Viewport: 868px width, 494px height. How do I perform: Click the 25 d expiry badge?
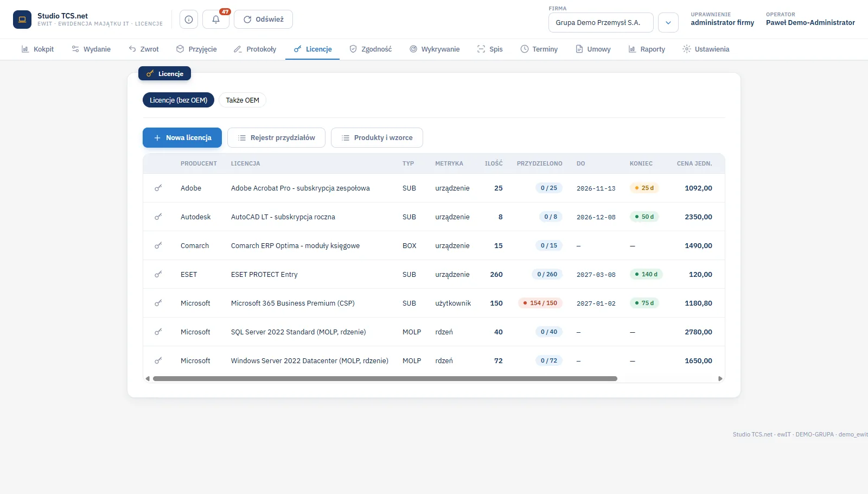click(644, 188)
